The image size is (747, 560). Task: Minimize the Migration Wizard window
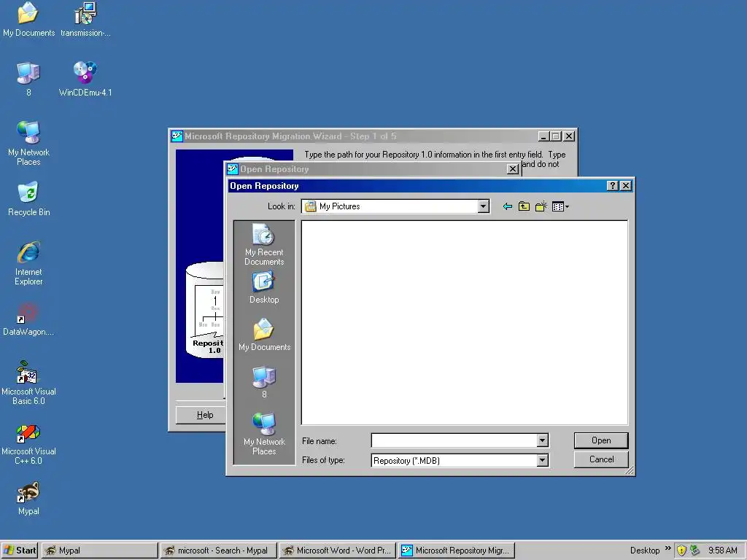click(x=543, y=136)
